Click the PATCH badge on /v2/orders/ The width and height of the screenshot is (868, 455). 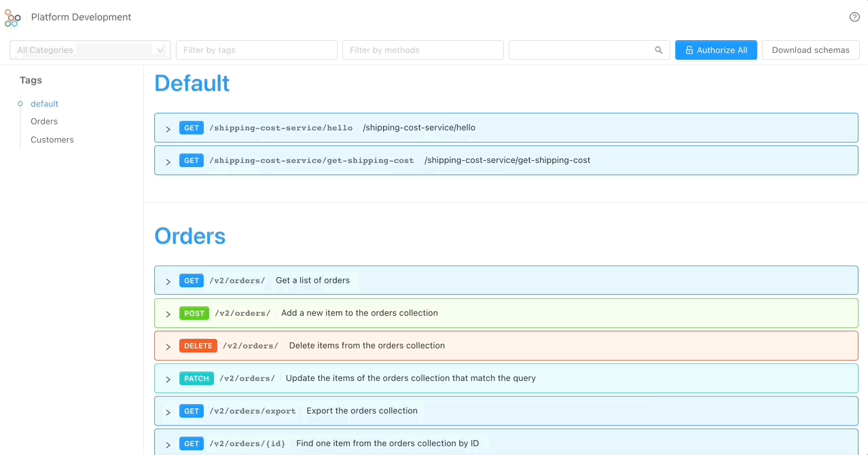[196, 378]
